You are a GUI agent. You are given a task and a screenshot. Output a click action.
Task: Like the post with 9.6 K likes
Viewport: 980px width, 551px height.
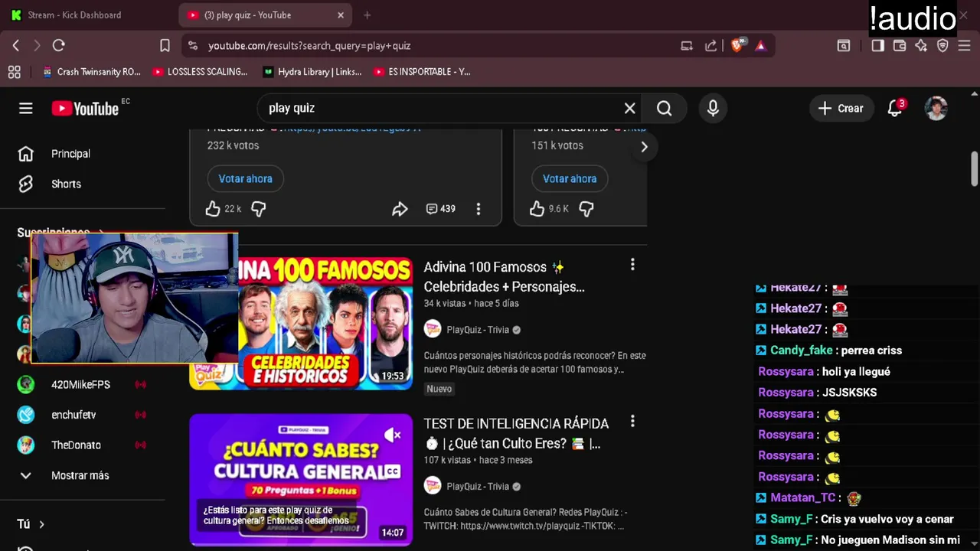[x=537, y=209]
